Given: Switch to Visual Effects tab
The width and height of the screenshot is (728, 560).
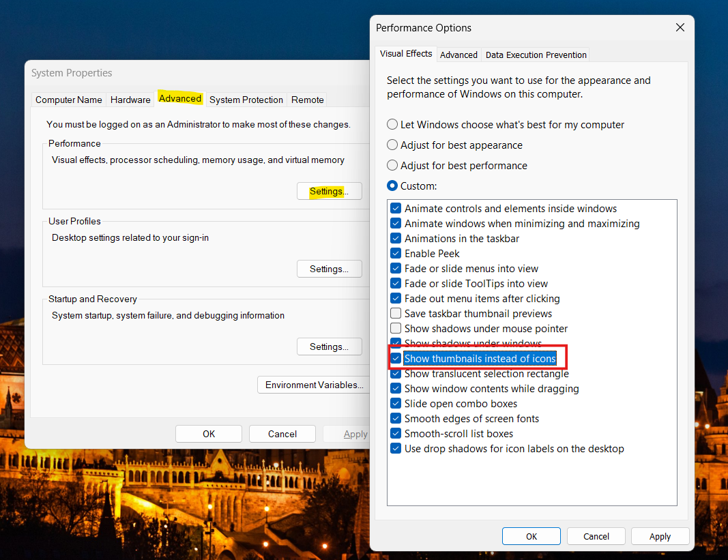Looking at the screenshot, I should (406, 54).
